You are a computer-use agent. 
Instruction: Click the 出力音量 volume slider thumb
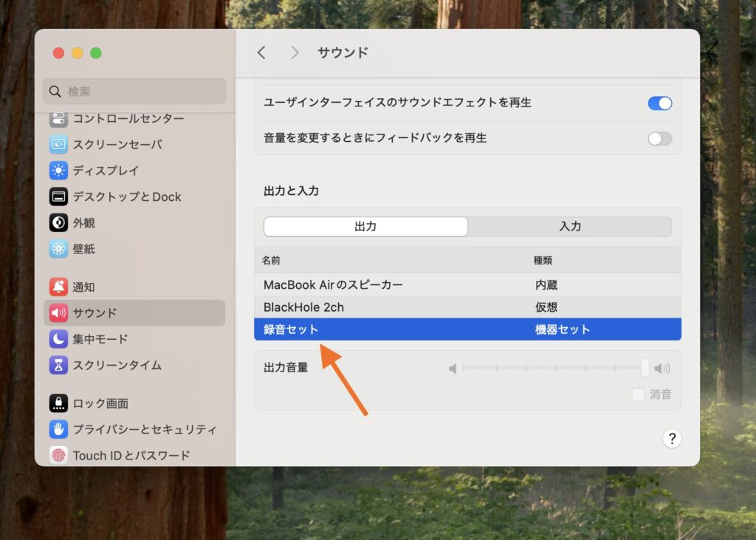(x=645, y=368)
